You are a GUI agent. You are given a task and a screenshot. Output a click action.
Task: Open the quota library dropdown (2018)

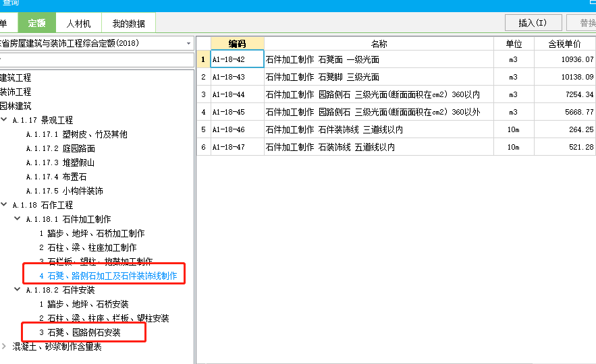[x=188, y=43]
